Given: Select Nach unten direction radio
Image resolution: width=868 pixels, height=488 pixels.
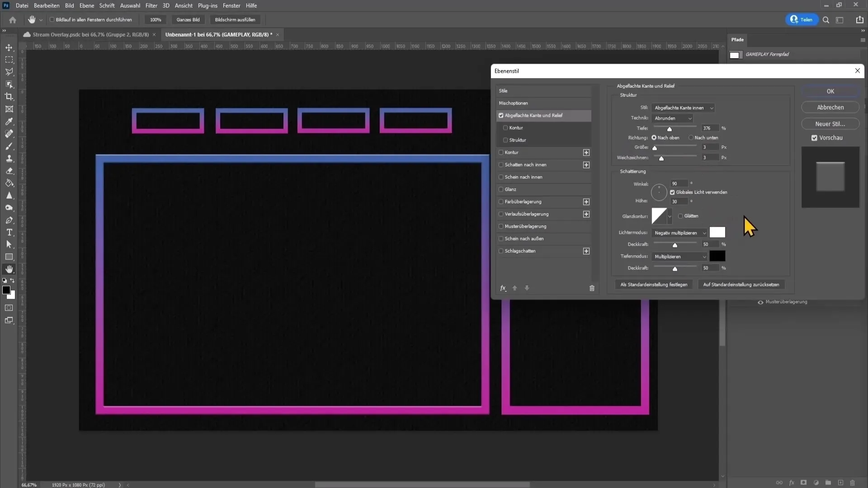Looking at the screenshot, I should pyautogui.click(x=691, y=138).
